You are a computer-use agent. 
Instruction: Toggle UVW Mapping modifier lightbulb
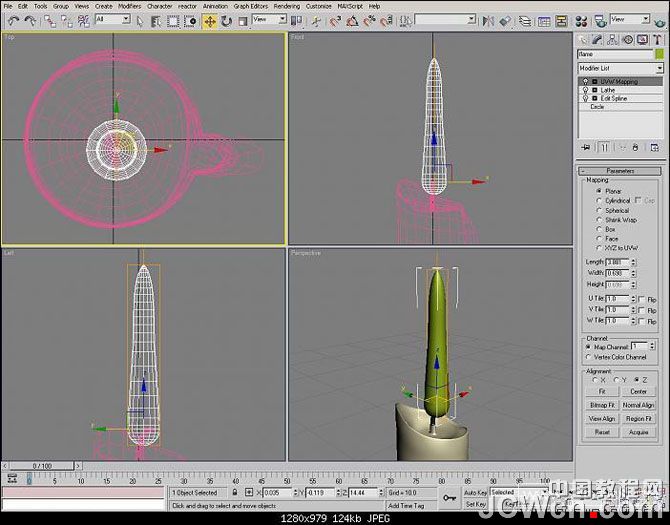[x=586, y=81]
